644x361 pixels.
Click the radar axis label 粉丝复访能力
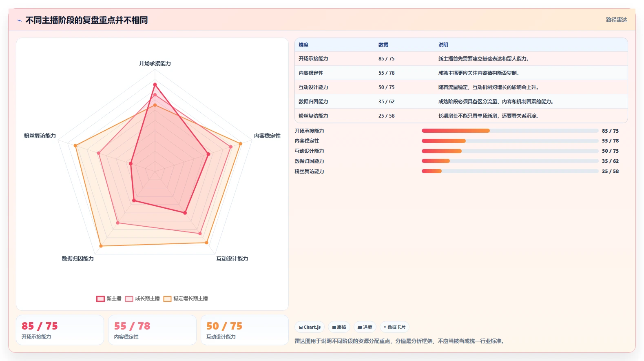[x=40, y=136]
